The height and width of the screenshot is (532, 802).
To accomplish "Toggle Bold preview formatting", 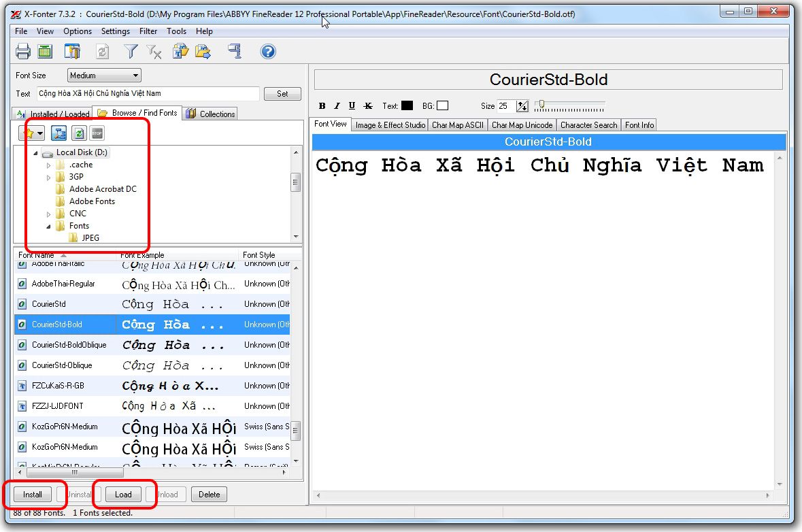I will click(x=322, y=106).
